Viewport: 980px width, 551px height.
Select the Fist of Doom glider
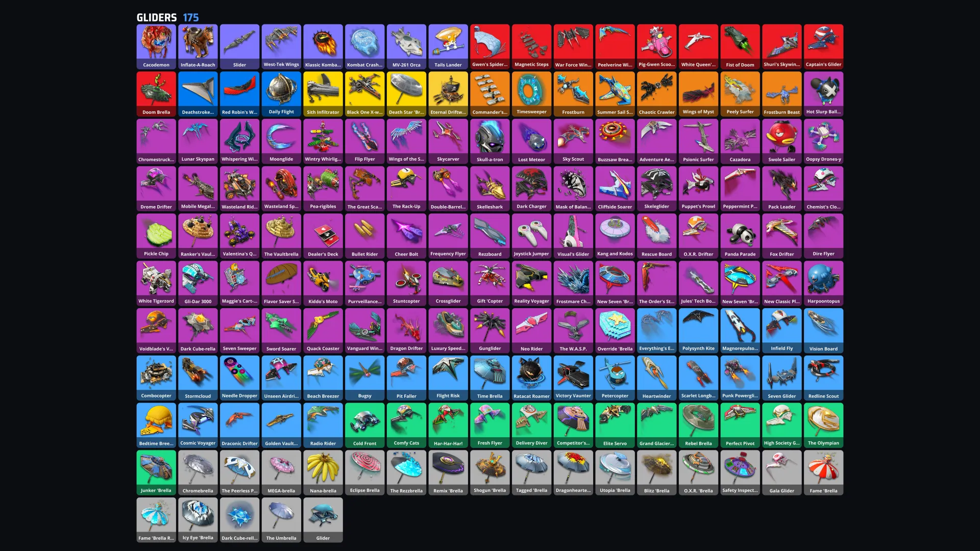(740, 46)
